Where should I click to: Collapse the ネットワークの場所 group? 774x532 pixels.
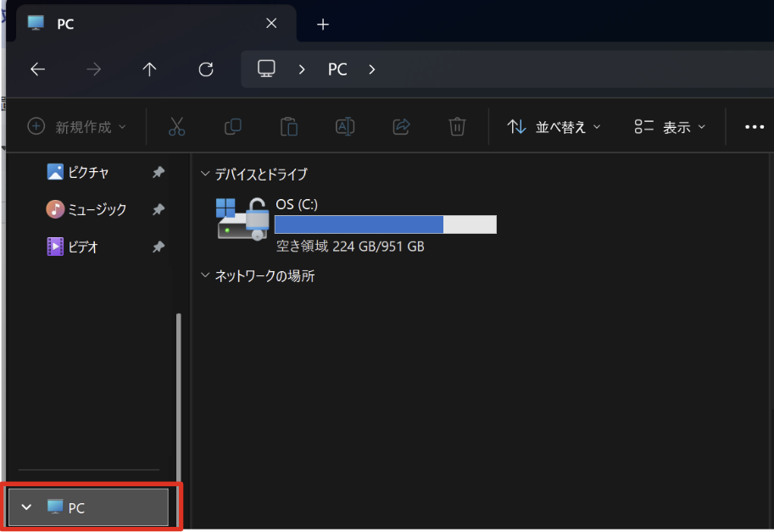[x=205, y=275]
